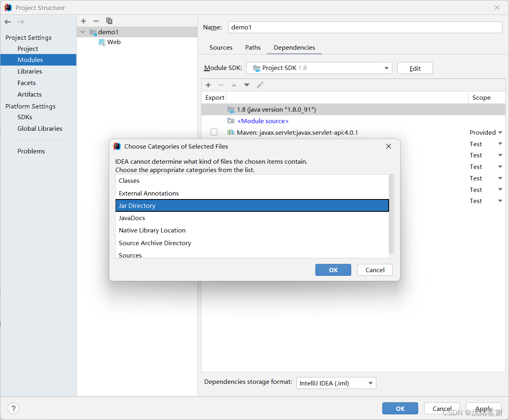This screenshot has width=509, height=420.
Task: Click the back navigation arrow
Action: (x=7, y=21)
